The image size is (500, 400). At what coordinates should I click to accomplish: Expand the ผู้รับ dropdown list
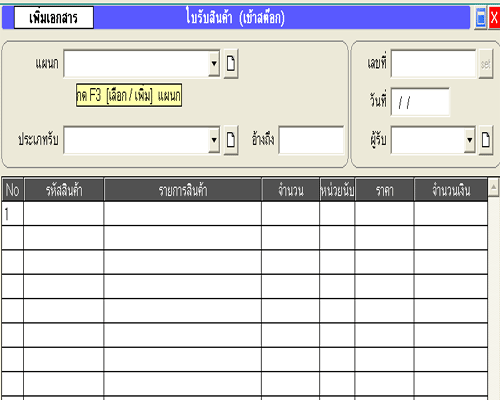click(469, 140)
